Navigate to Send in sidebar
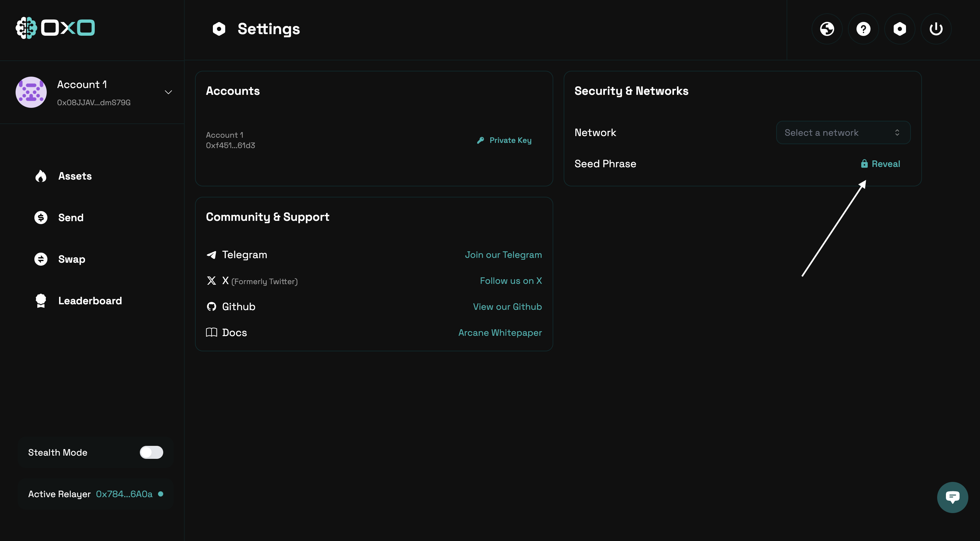Screen dimensions: 980x541 (70, 217)
